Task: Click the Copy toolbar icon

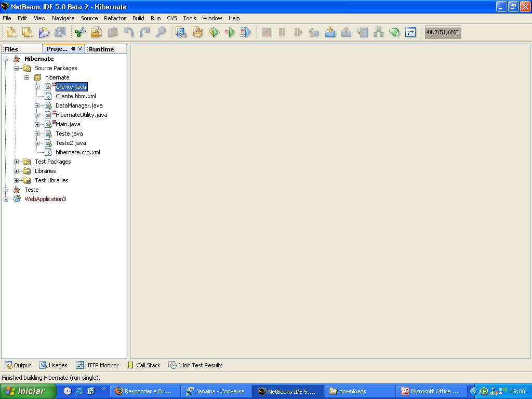Action: (96, 32)
